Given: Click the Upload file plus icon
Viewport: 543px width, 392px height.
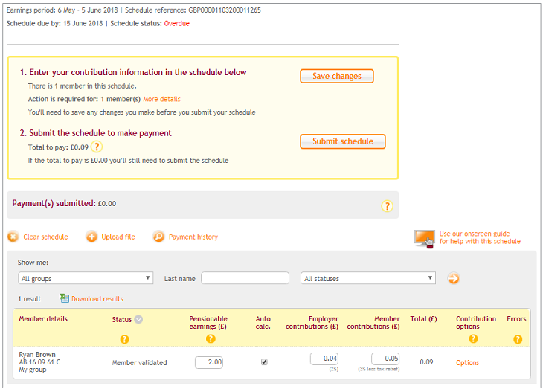Looking at the screenshot, I should (x=91, y=237).
